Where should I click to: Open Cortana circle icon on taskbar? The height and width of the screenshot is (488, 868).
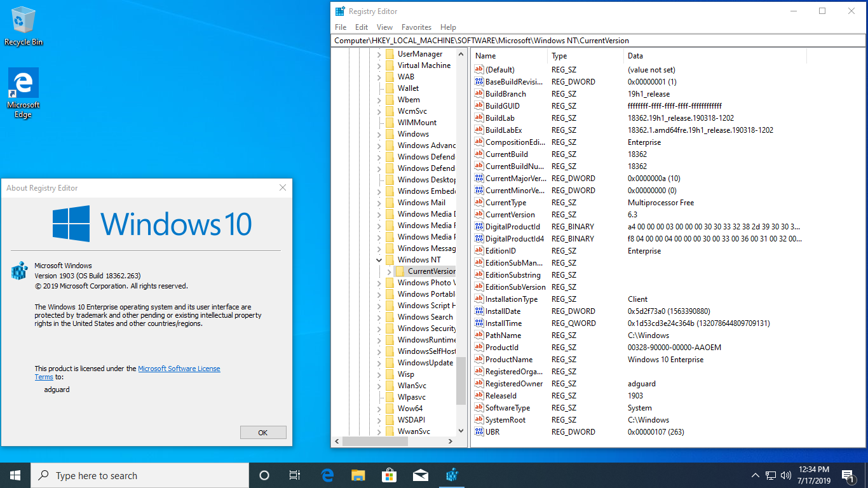(264, 475)
